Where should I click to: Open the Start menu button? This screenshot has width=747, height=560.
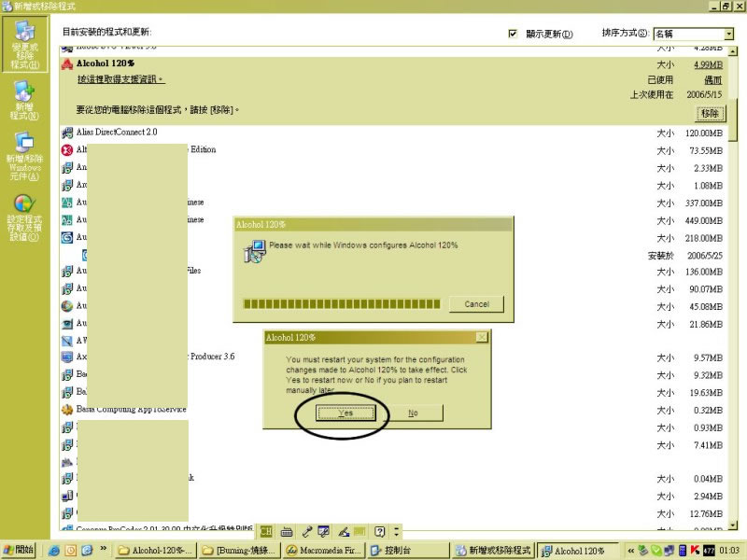tap(19, 550)
